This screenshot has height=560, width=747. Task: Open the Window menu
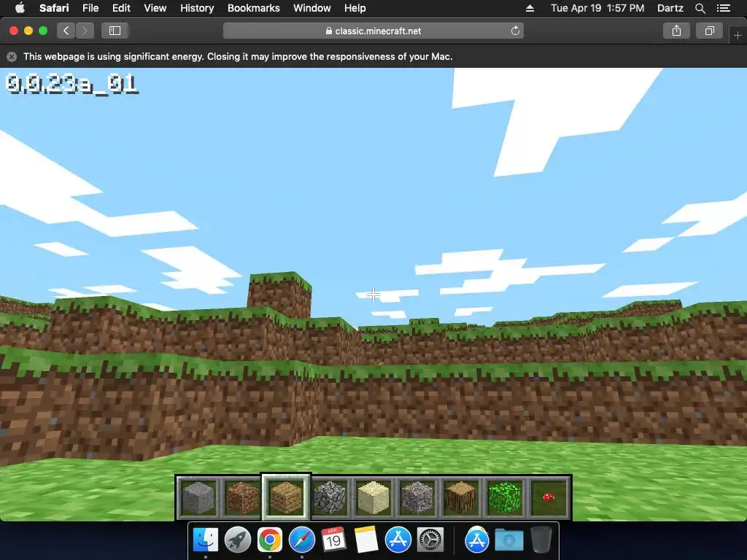click(x=312, y=8)
